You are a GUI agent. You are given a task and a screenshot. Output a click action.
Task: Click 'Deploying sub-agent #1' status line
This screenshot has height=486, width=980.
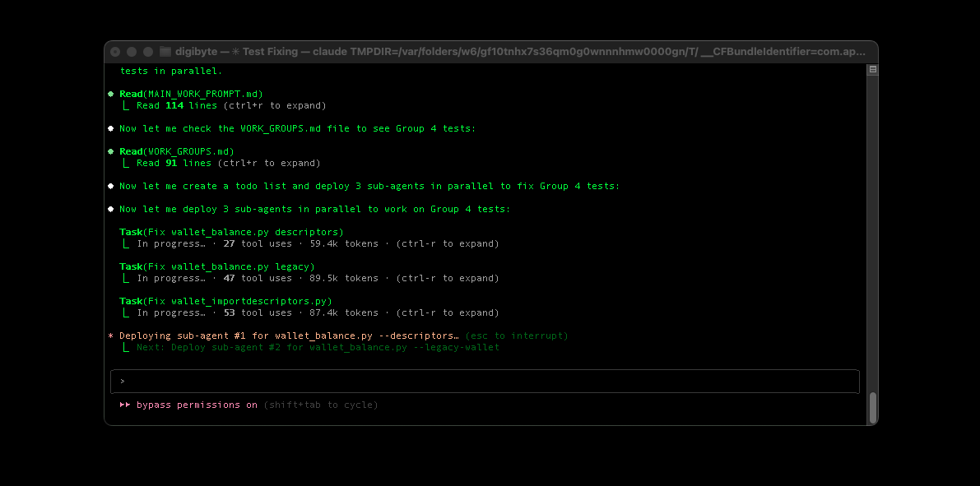[290, 336]
